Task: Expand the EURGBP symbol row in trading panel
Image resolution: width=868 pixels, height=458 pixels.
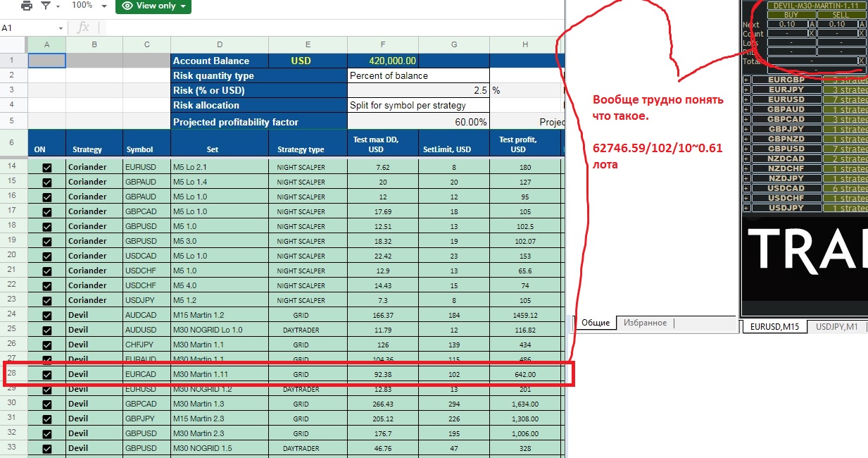Action: point(746,80)
